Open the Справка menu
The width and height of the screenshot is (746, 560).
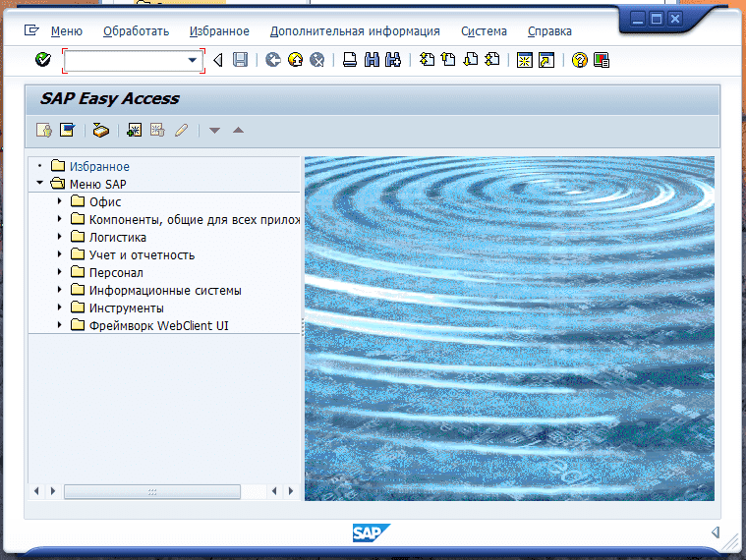coord(549,30)
